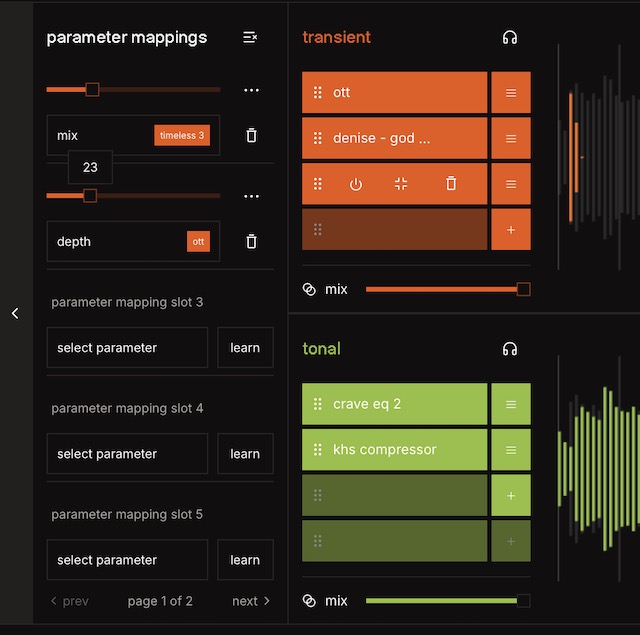Open select parameter field for slot 4
The width and height of the screenshot is (640, 635).
(127, 454)
